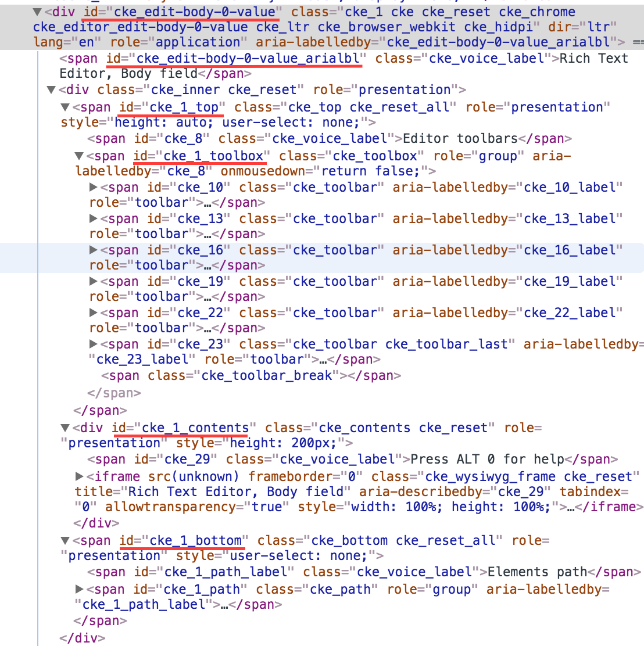Expand the cke_13 toolbar span node

[93, 218]
